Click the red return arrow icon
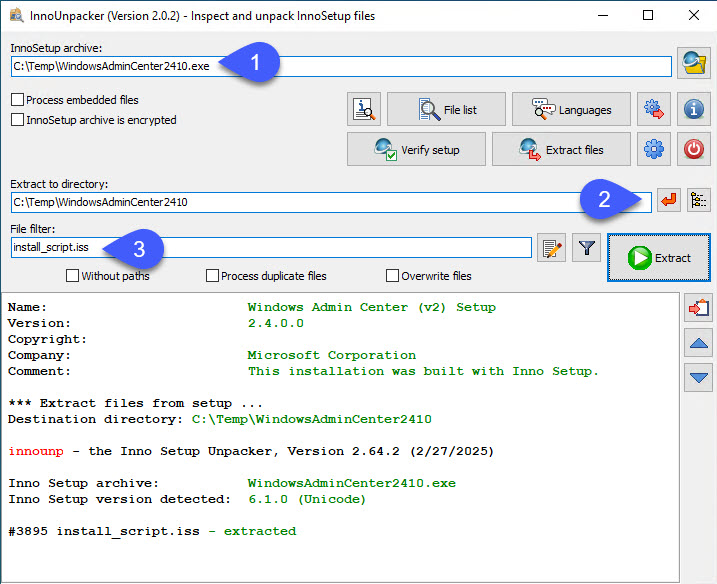717x584 pixels. 670,201
